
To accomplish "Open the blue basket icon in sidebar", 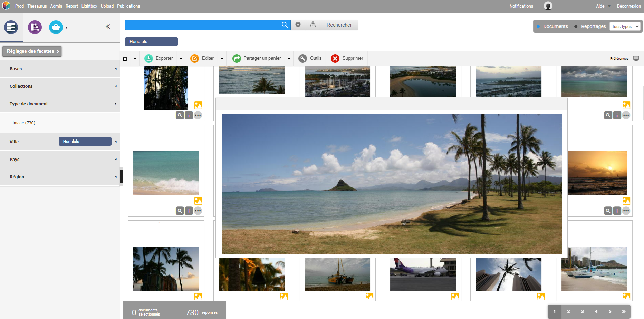I will tap(56, 27).
